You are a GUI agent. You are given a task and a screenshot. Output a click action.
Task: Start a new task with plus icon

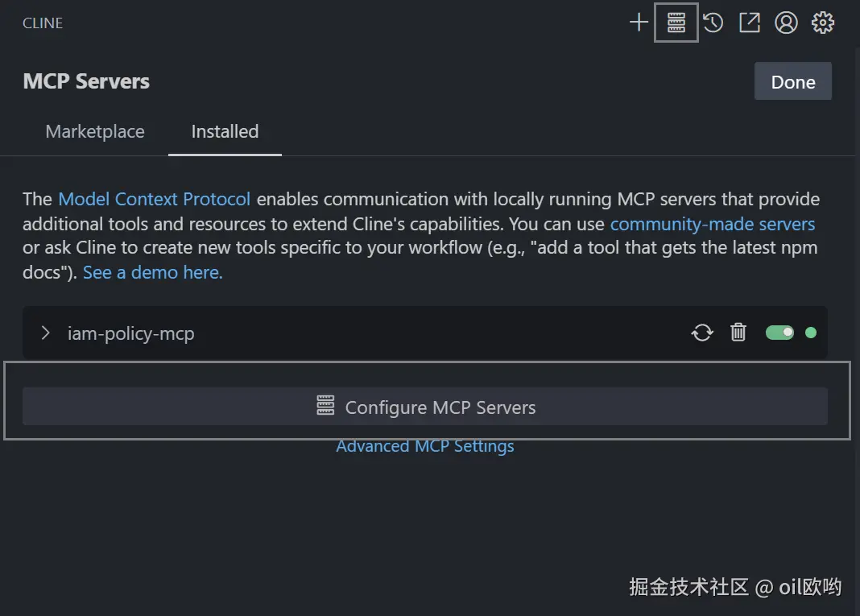(x=639, y=23)
